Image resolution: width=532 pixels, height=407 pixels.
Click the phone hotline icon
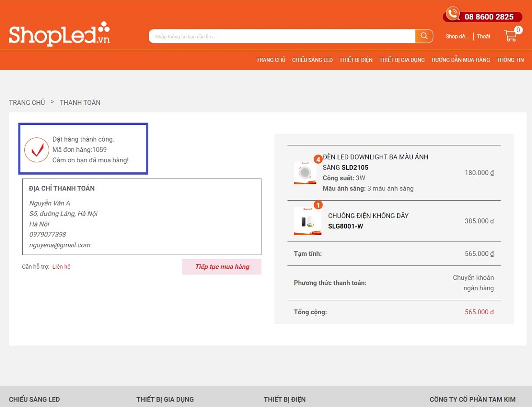pyautogui.click(x=452, y=14)
